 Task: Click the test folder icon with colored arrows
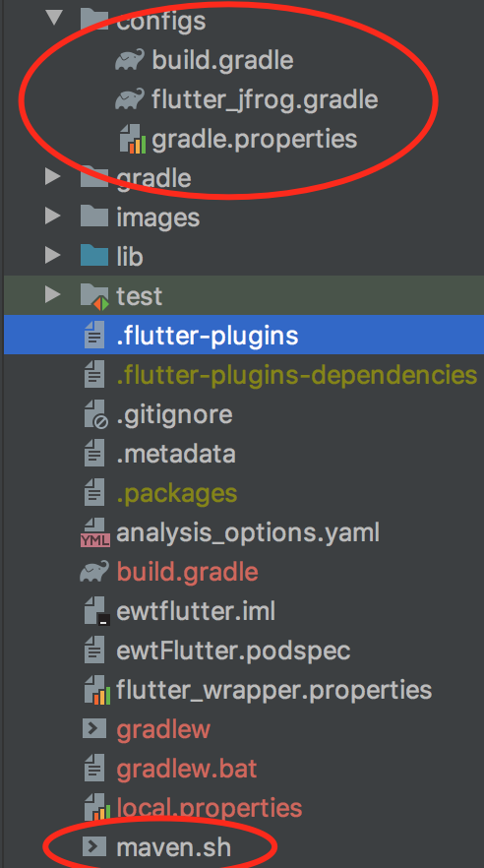point(94,296)
